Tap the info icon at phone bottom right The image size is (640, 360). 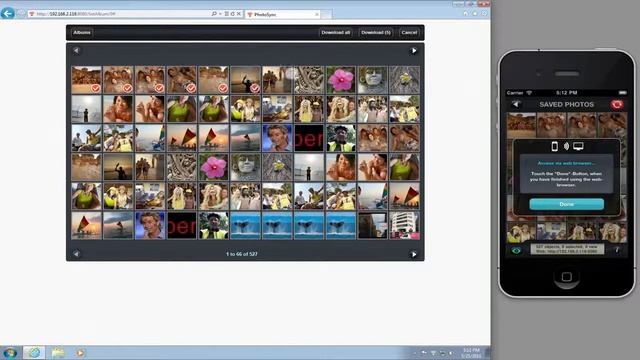(x=617, y=250)
